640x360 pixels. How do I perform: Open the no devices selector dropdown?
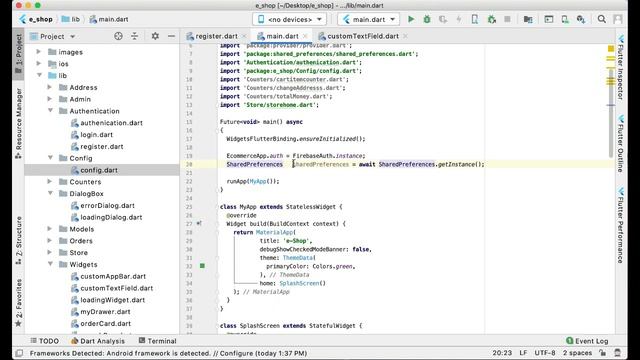point(289,19)
